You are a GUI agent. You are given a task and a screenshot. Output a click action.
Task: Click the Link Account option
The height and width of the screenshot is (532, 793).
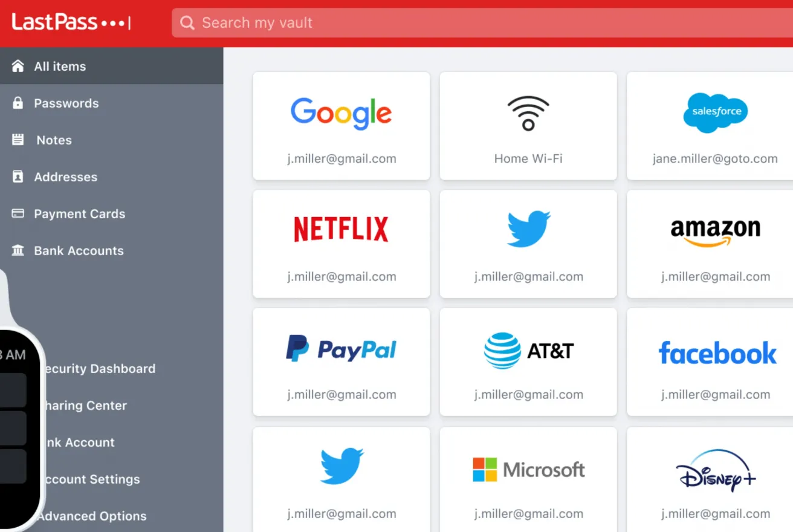[x=79, y=443]
